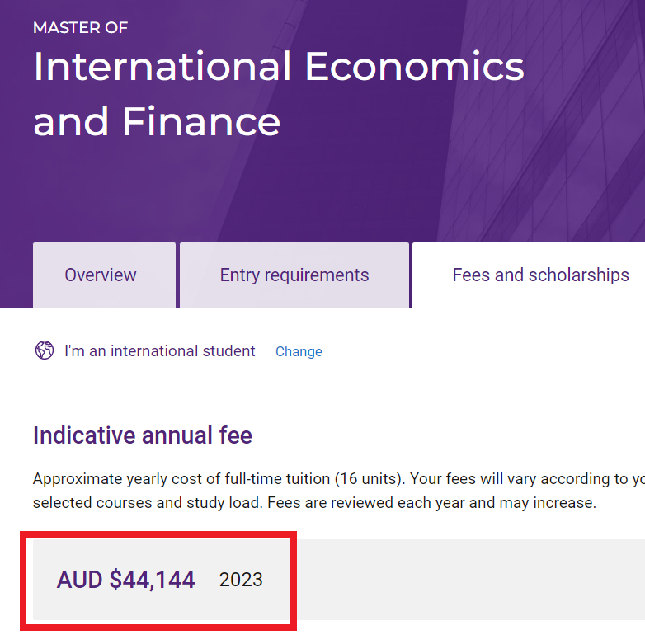This screenshot has width=645, height=644.
Task: Click the 2023 year label
Action: tap(241, 580)
